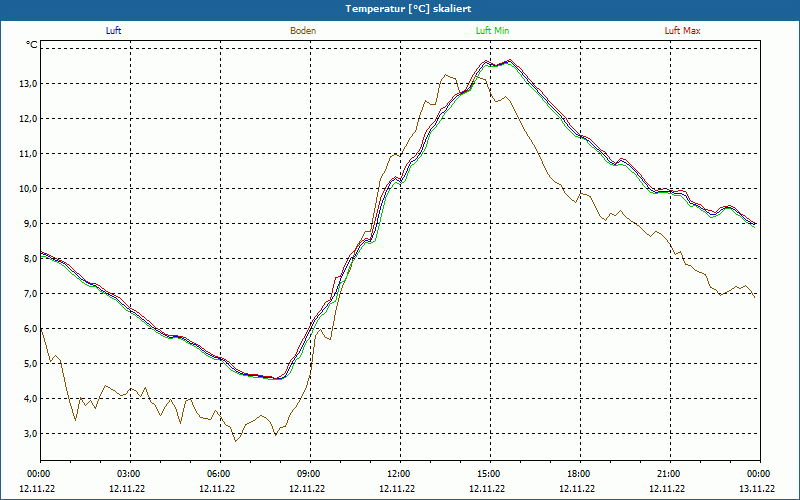Click the chart title 'Temperatur [°C] skaliert'
Screen dimensions: 800x500
(408, 9)
